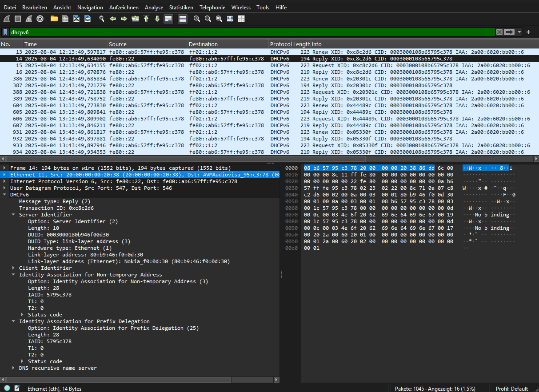
Task: Toggle packet list colorization
Action: [182, 19]
